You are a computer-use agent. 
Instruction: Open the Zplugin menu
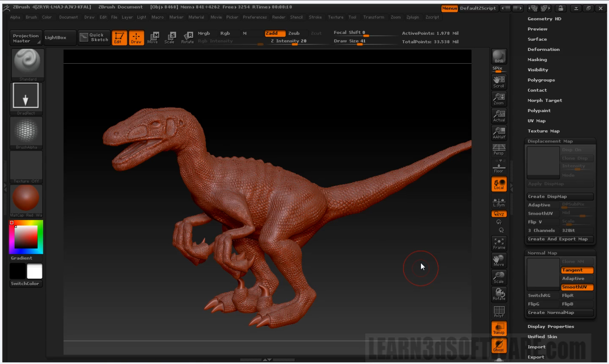(x=413, y=17)
